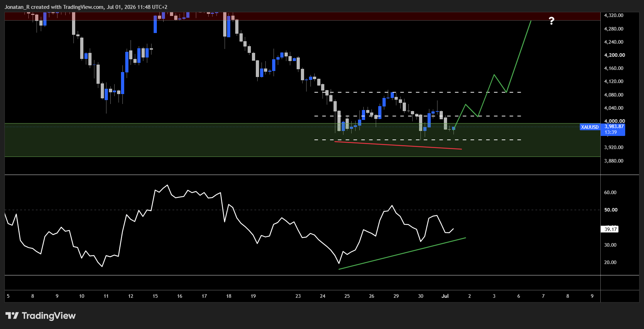
Task: Click the 3,920.00 price axis label
Action: coord(613,147)
